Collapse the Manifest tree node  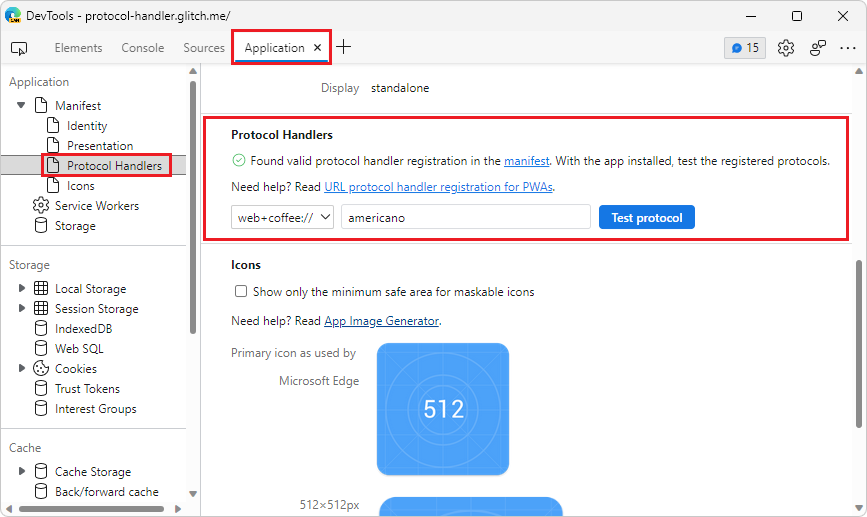click(21, 105)
